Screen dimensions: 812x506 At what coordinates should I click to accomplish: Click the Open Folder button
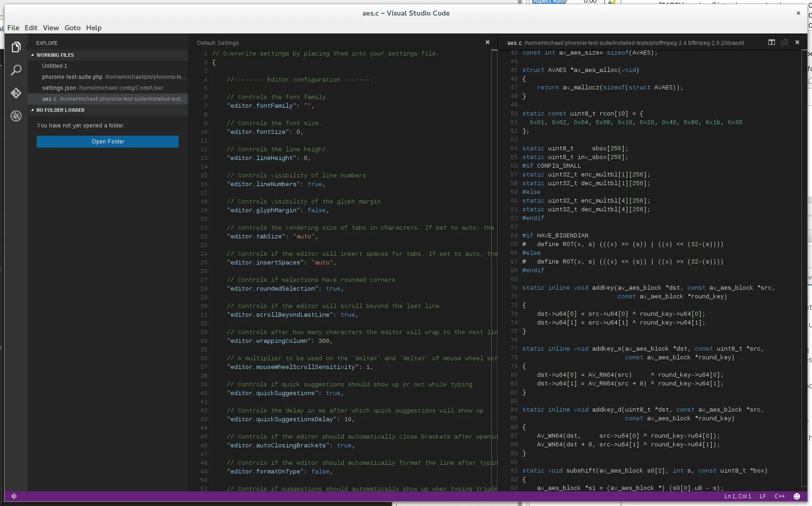(x=108, y=142)
